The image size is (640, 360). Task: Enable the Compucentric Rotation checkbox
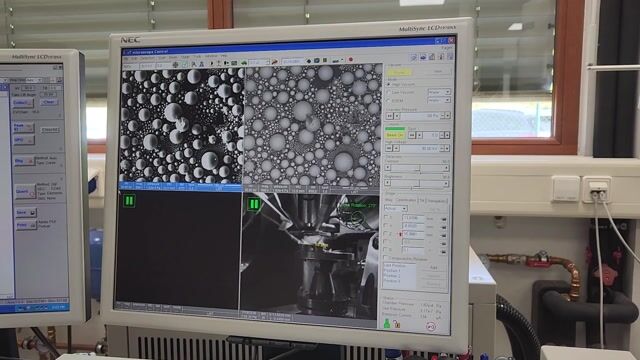(386, 258)
